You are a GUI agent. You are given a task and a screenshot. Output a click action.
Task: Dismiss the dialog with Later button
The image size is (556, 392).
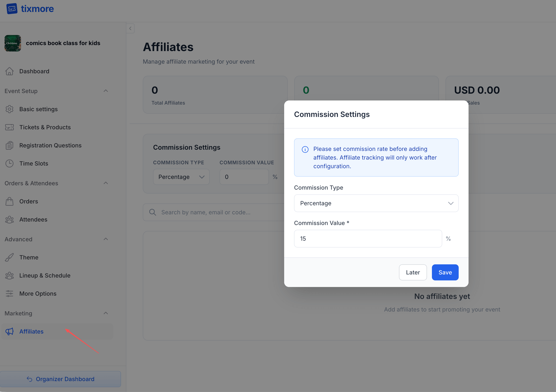point(413,272)
